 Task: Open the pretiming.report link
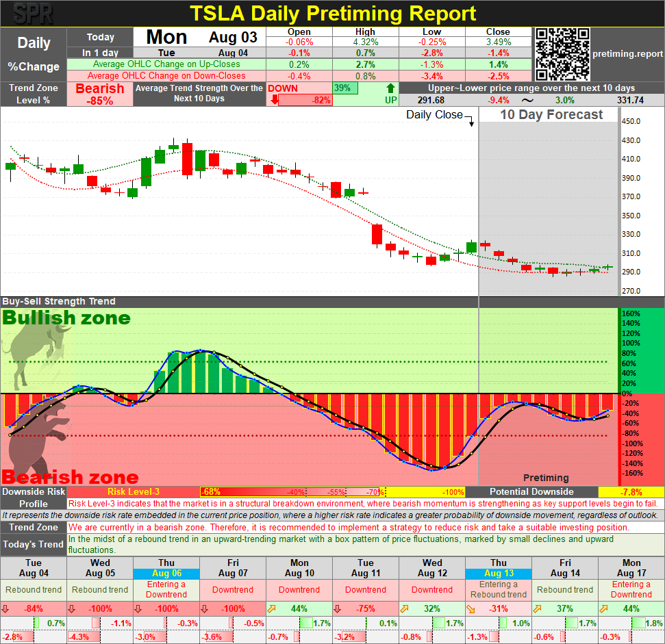click(627, 54)
